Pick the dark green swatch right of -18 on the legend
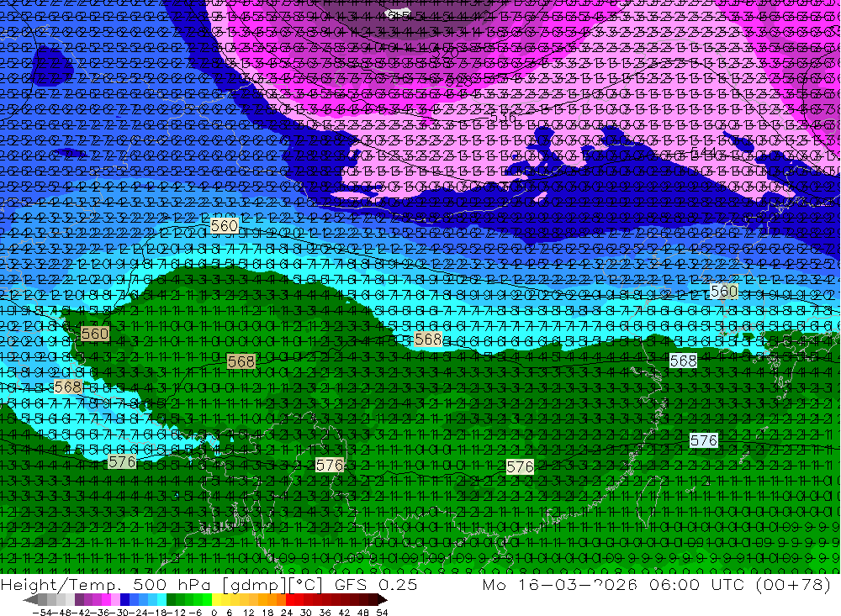The image size is (841, 616). (x=171, y=599)
